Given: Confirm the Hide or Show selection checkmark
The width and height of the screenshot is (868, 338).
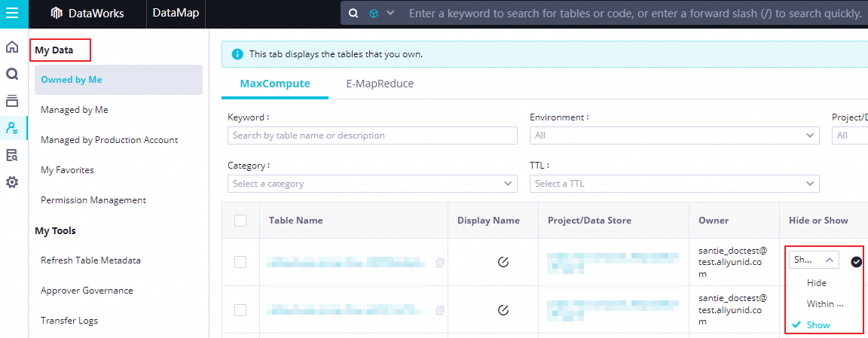Looking at the screenshot, I should (x=857, y=262).
